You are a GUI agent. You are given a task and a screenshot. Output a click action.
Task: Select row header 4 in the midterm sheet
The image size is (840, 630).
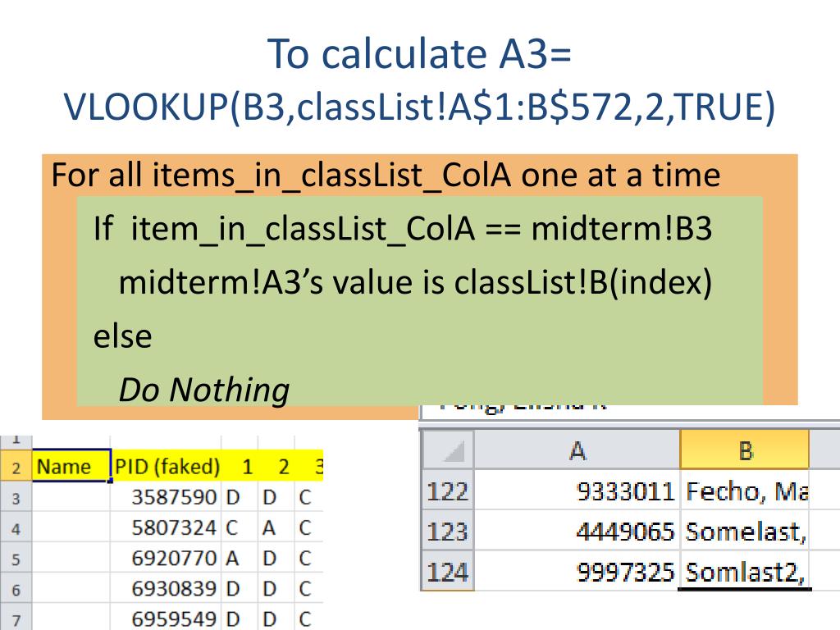16,528
